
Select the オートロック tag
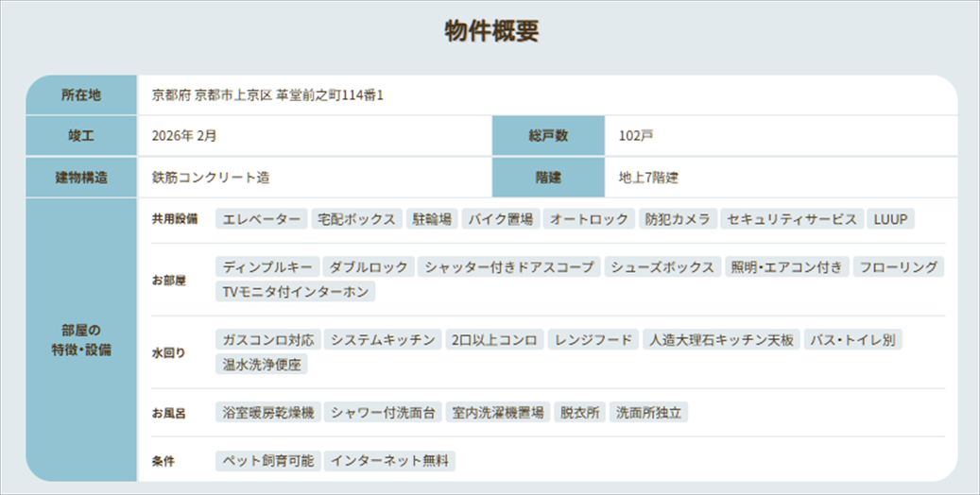589,219
